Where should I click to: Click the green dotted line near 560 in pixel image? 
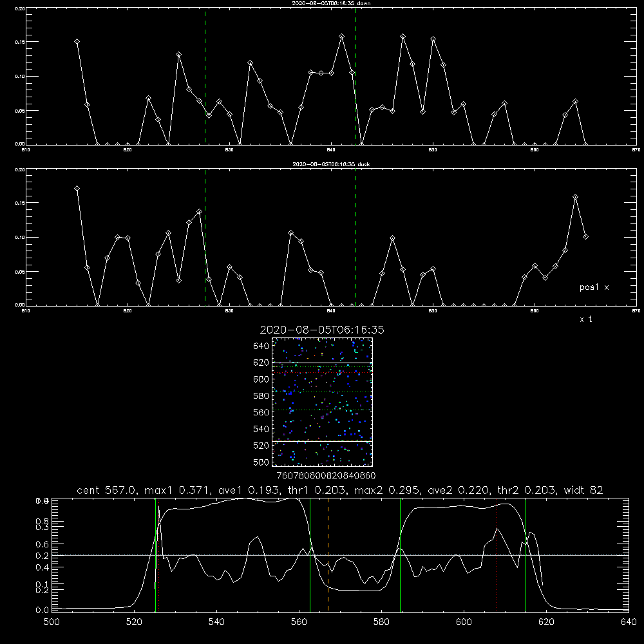(322, 410)
